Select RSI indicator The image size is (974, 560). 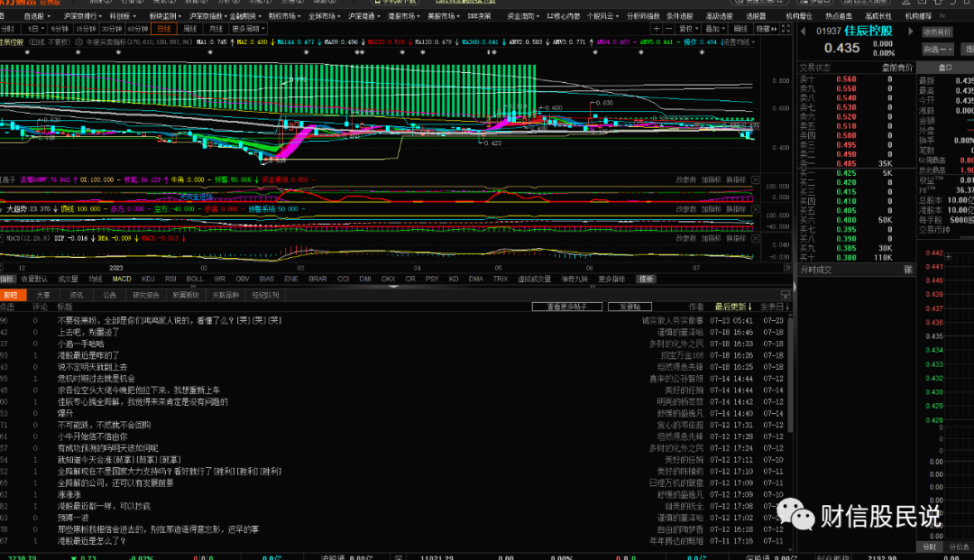coord(170,279)
